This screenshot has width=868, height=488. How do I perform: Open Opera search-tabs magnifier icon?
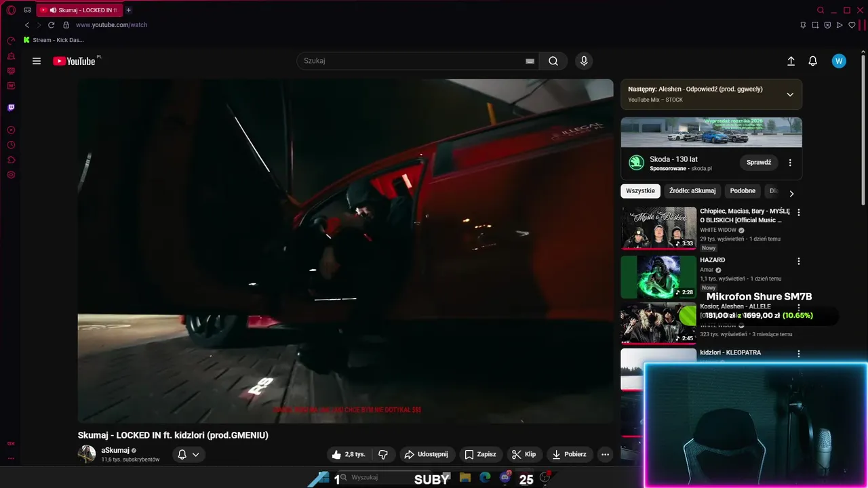click(x=821, y=10)
